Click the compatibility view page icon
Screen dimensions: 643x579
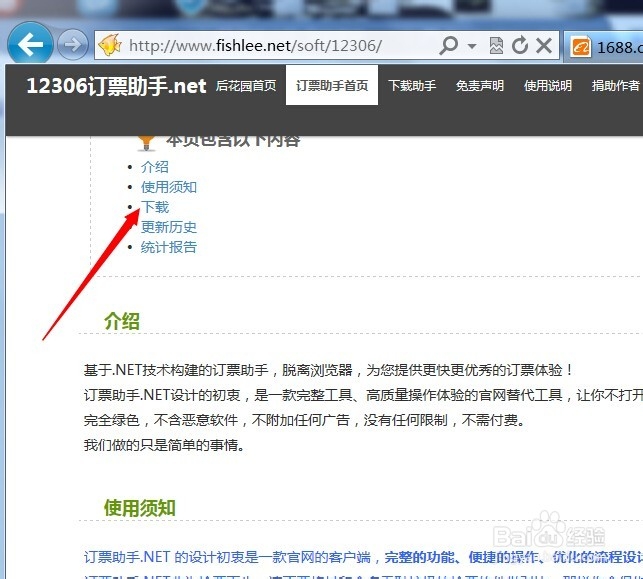496,45
